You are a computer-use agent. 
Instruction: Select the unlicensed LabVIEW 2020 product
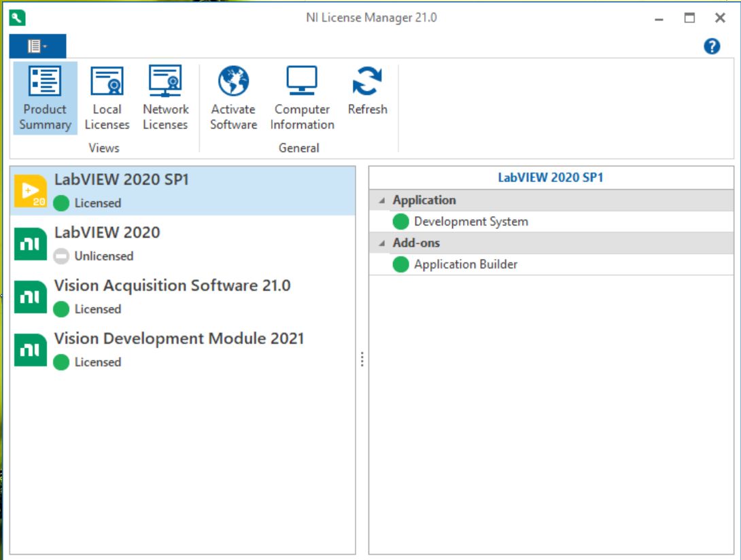coord(182,244)
